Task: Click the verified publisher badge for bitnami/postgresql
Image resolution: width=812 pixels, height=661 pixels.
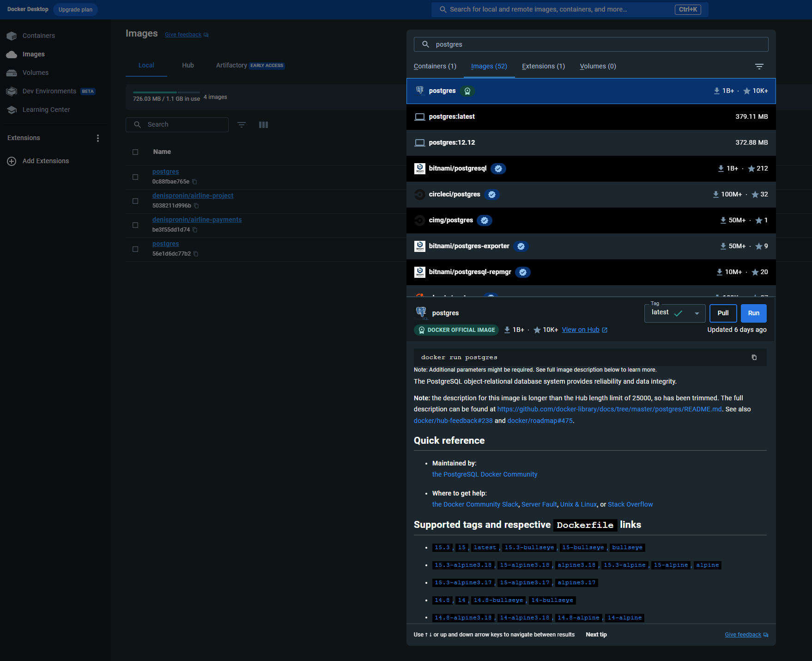Action: [x=498, y=169]
